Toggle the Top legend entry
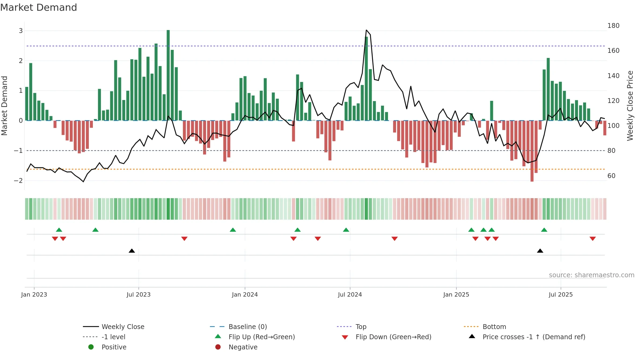The height and width of the screenshot is (362, 644). [352, 327]
